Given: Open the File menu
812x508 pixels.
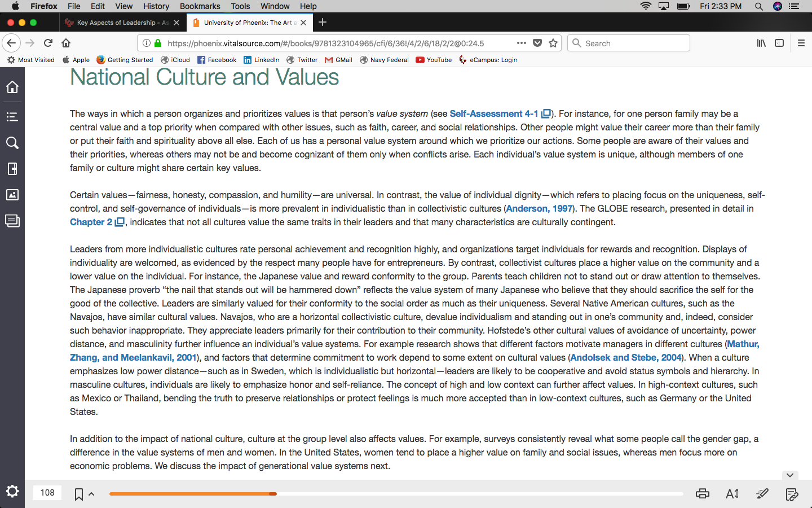Looking at the screenshot, I should click(74, 6).
